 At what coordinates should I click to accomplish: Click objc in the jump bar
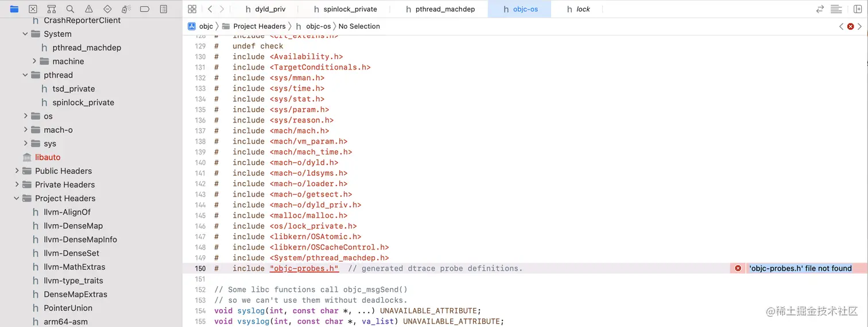pyautogui.click(x=200, y=26)
